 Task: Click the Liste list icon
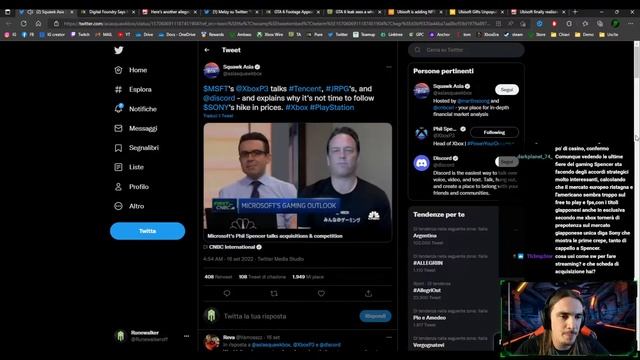click(118, 167)
